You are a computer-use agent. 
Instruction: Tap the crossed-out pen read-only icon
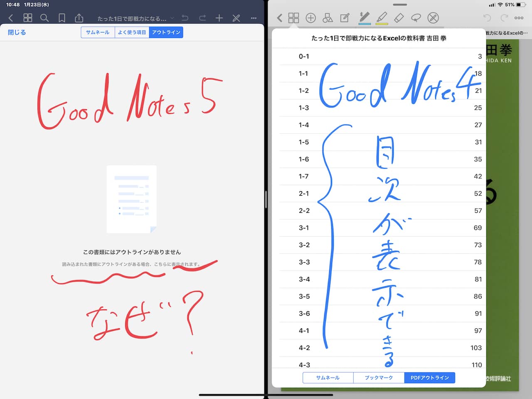(x=433, y=18)
